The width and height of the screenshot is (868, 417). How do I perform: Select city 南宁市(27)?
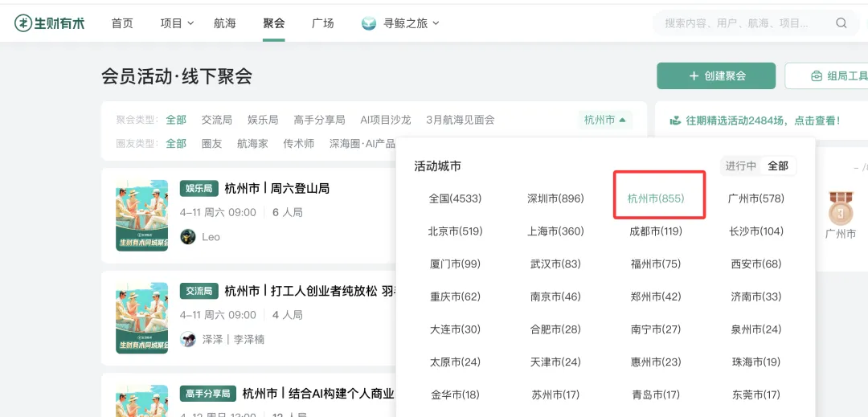[656, 329]
